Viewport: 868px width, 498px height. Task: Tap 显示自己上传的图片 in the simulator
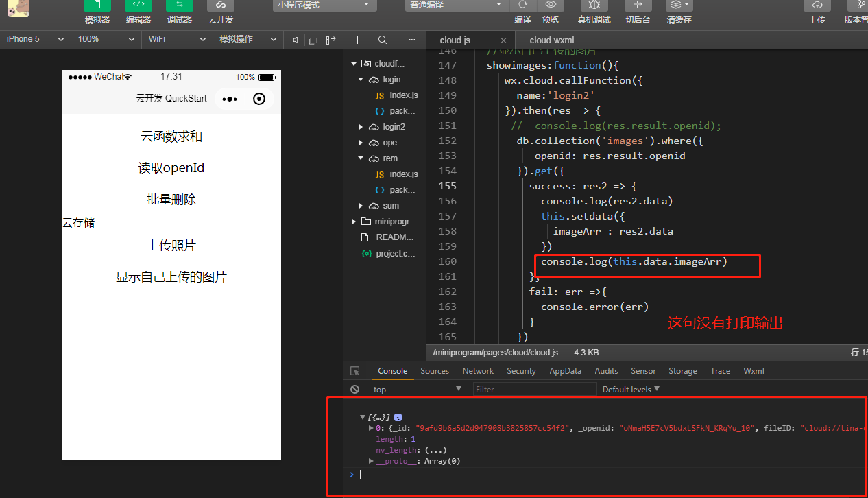tap(171, 277)
